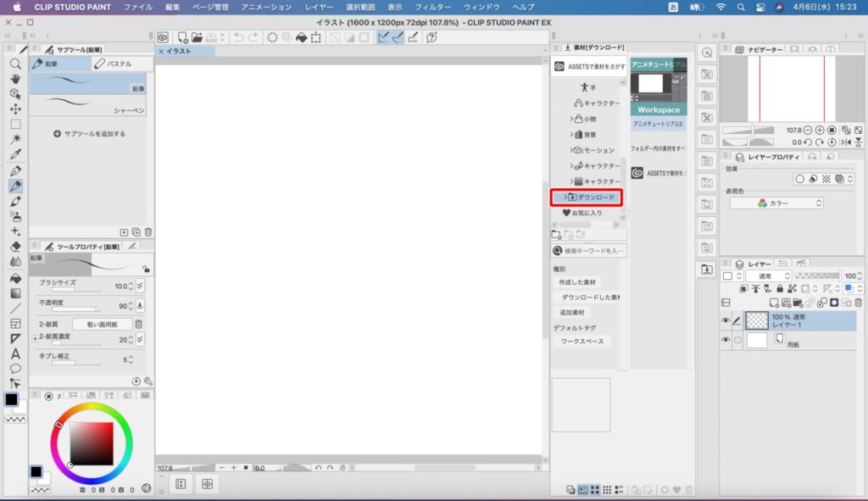This screenshot has width=868, height=501.
Task: Activate the Eyedropper tool
Action: coord(15,154)
